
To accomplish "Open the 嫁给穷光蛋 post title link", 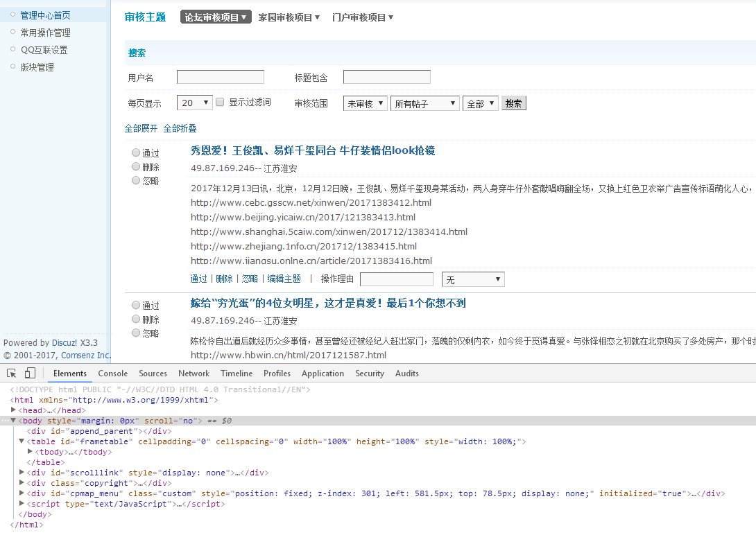I will pos(328,303).
